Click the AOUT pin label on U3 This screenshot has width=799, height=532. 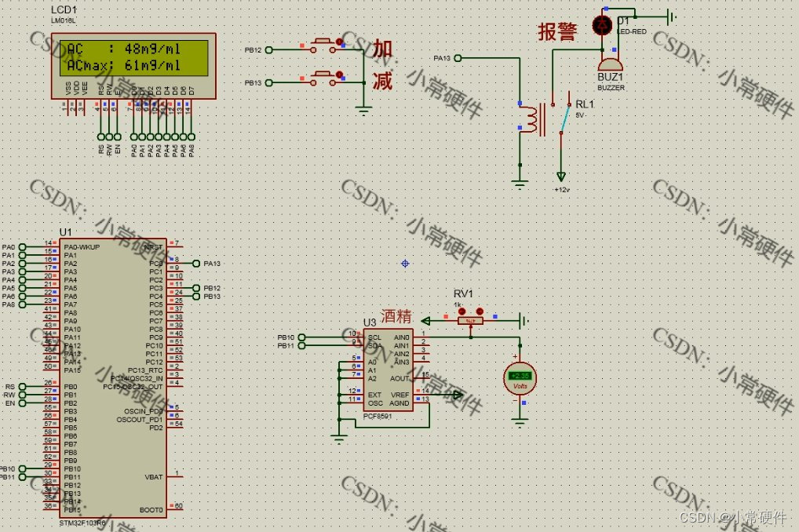(399, 379)
